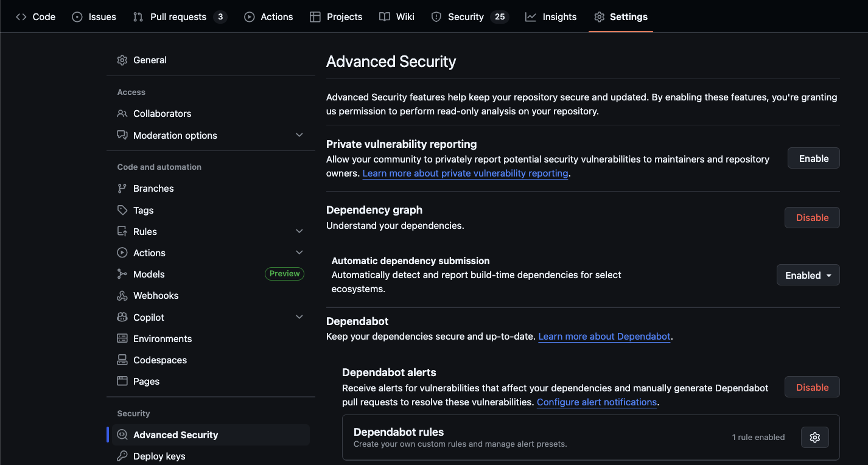Open the Configure alert notifications link

597,402
